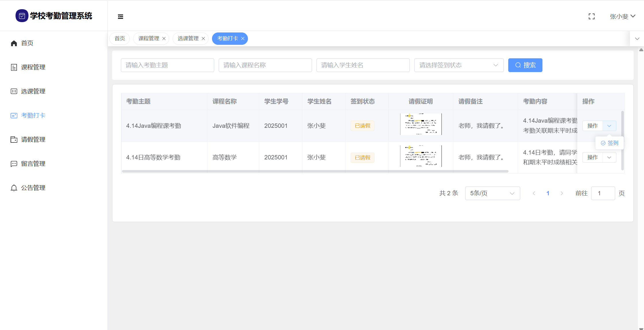The width and height of the screenshot is (644, 330).
Task: Expand 操作 dropdown for 高等数学 row
Action: (x=609, y=157)
